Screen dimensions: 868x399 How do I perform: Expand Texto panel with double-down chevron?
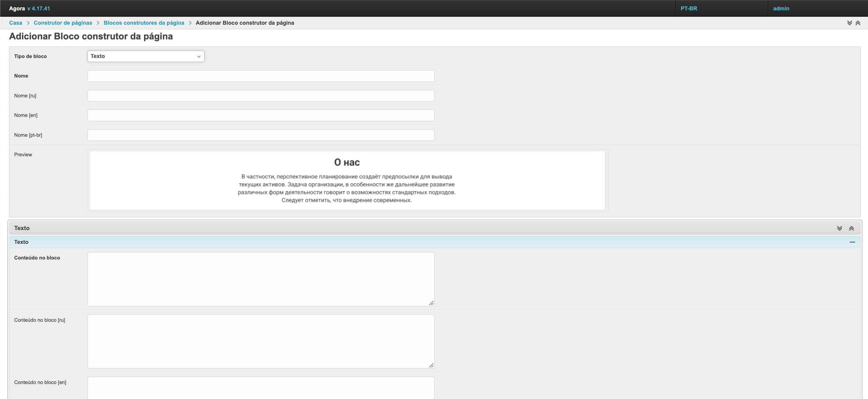click(x=839, y=228)
